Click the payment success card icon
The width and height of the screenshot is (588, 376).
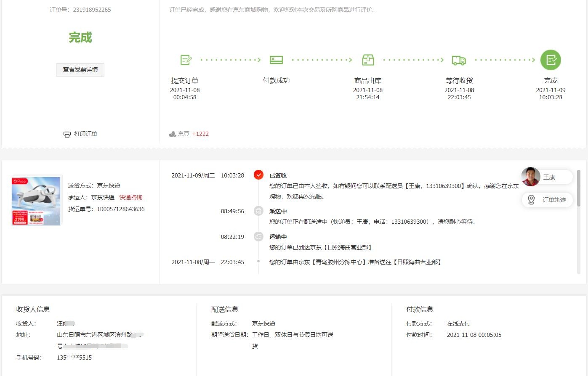276,60
